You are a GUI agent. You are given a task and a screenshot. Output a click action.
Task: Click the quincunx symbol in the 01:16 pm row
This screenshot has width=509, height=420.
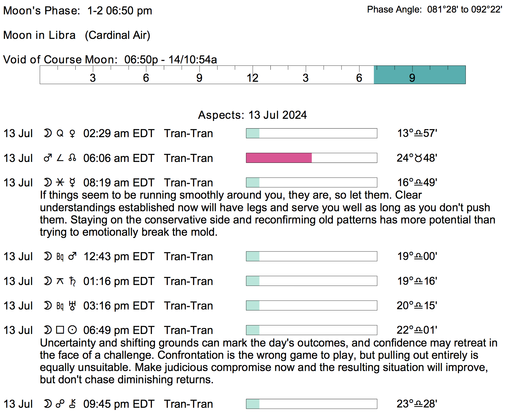point(60,281)
